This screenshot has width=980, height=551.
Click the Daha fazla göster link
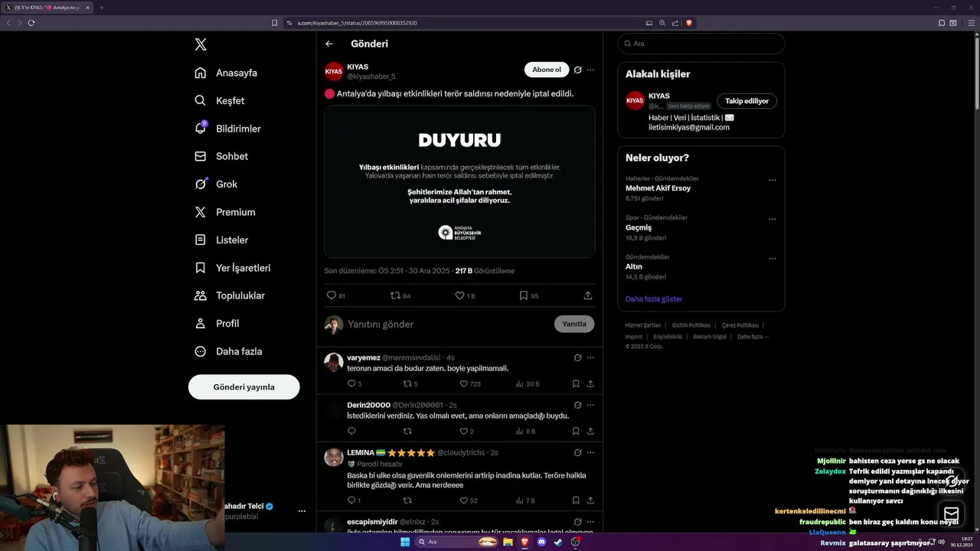click(654, 299)
